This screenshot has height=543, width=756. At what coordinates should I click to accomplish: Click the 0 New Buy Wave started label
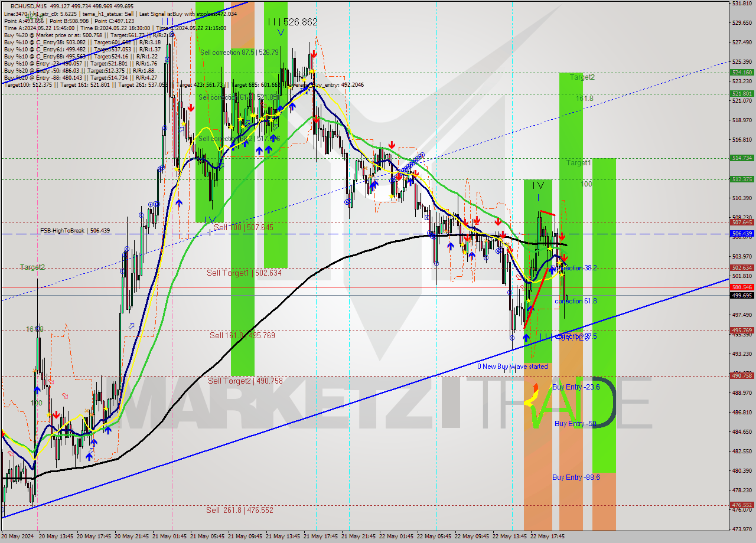[513, 367]
